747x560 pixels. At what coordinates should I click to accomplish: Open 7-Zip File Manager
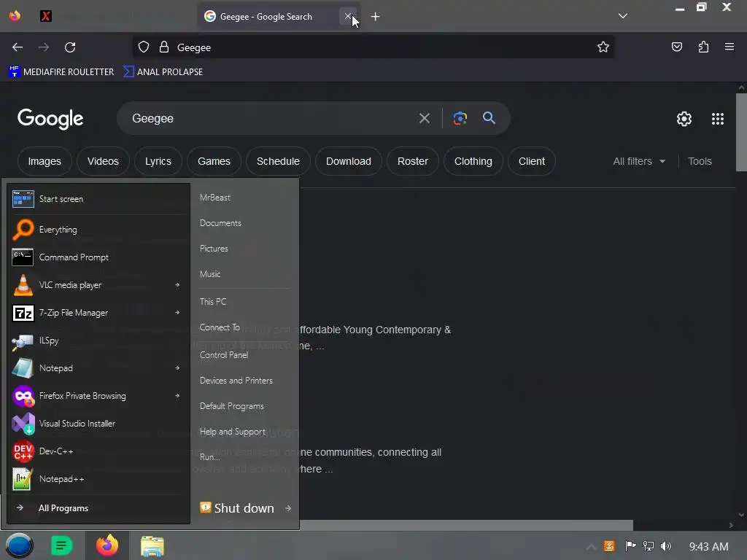(90, 313)
